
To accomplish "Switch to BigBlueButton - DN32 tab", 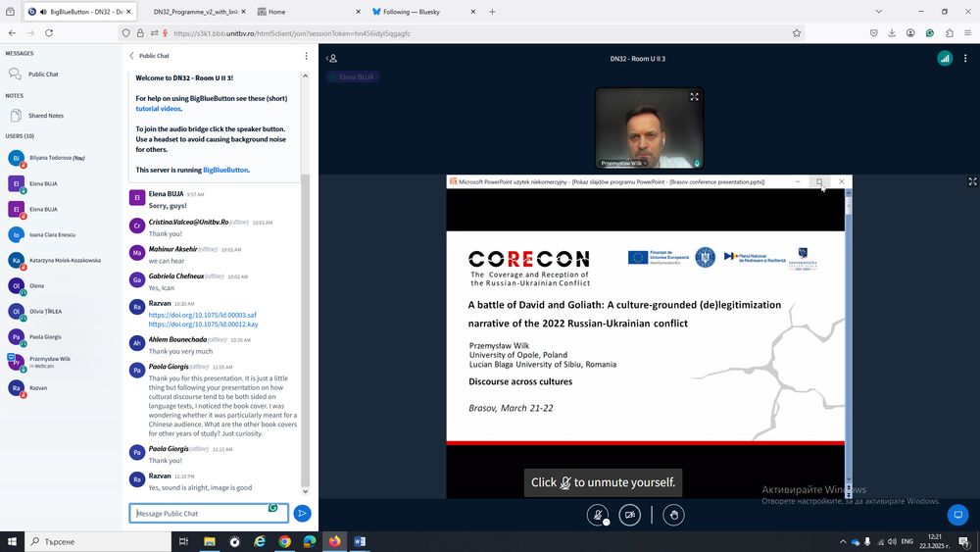I will [x=80, y=12].
